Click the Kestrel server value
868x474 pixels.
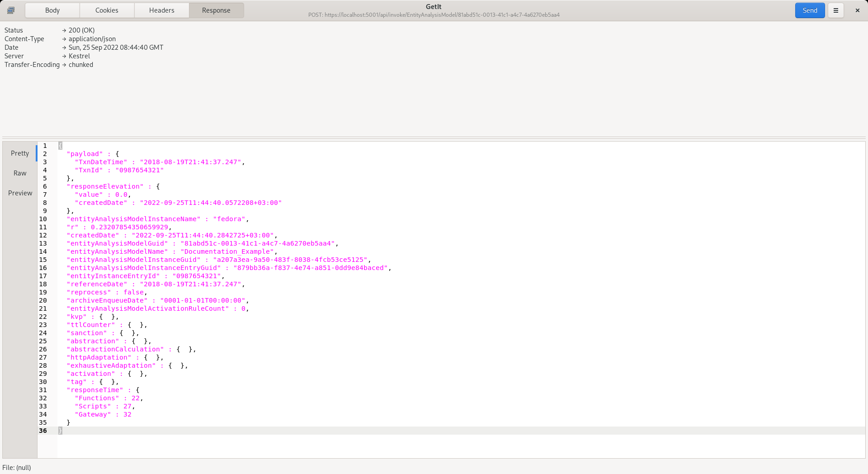click(x=79, y=56)
